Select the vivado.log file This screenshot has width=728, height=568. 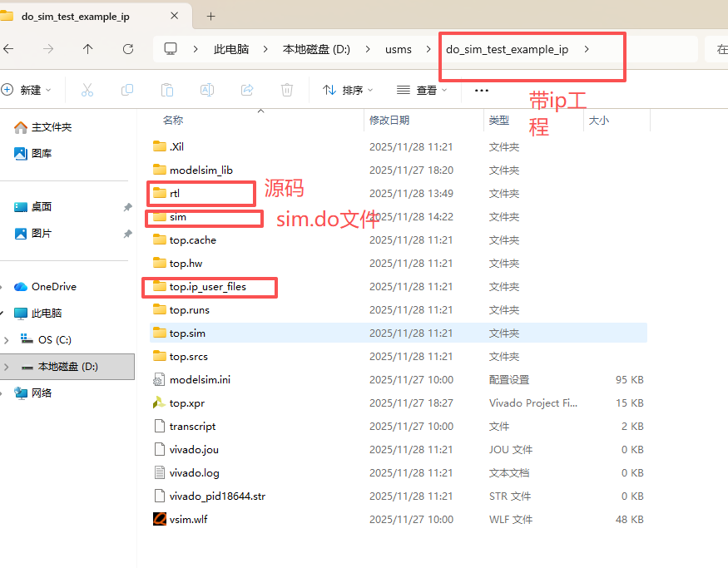(x=399, y=473)
